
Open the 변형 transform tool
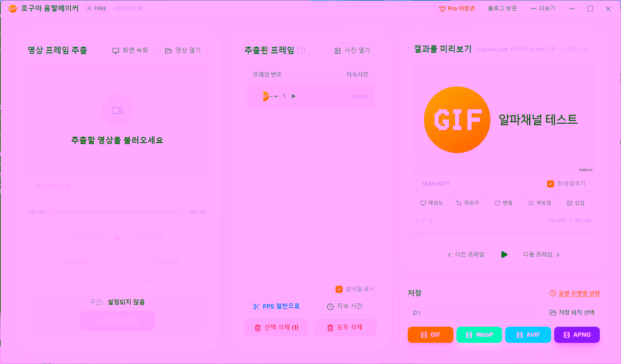[x=503, y=203]
